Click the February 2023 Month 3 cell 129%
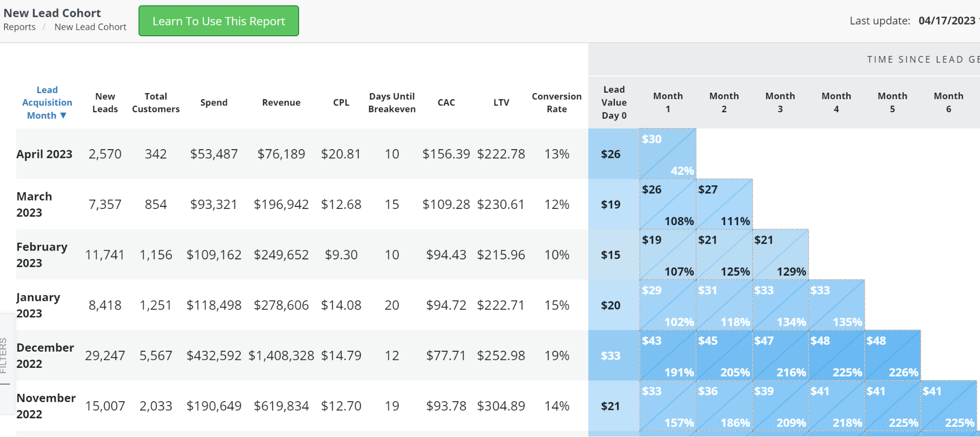 click(780, 255)
